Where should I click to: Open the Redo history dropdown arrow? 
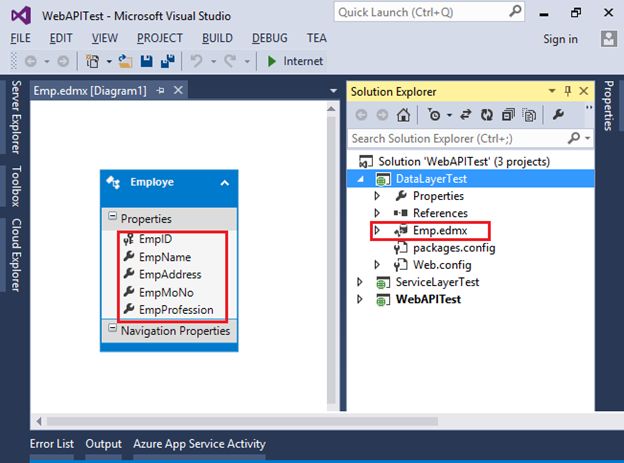247,61
